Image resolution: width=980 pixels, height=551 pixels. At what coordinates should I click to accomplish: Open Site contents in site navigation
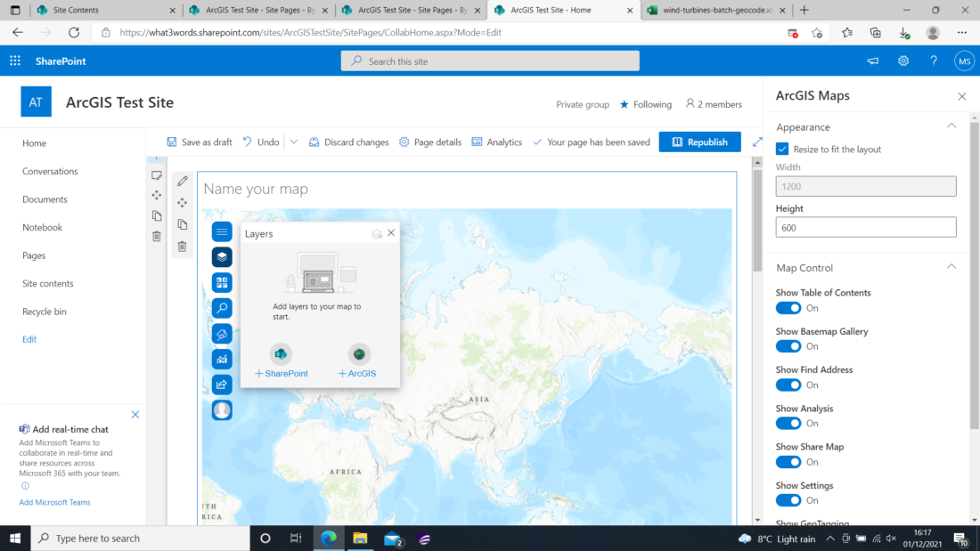pos(47,284)
